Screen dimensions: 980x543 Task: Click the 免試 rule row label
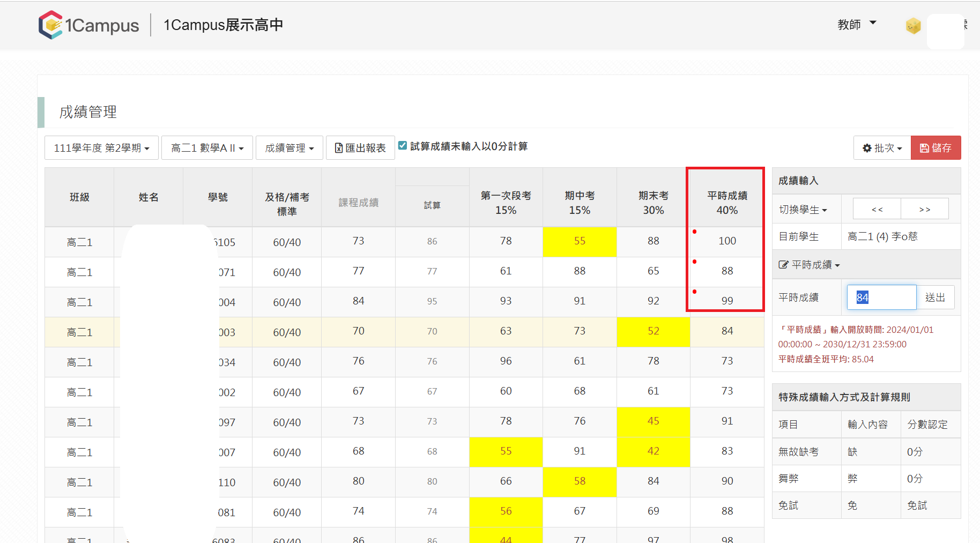[788, 505]
